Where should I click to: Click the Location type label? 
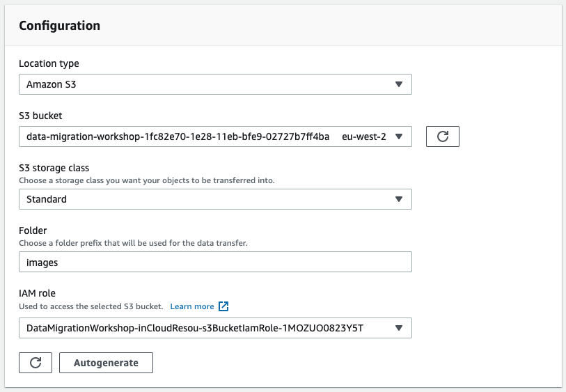pyautogui.click(x=49, y=63)
